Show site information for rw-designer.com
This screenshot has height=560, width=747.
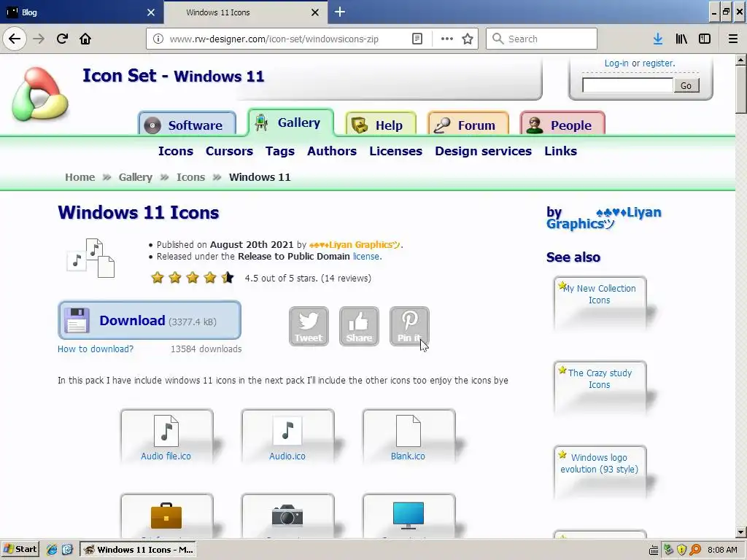(158, 39)
